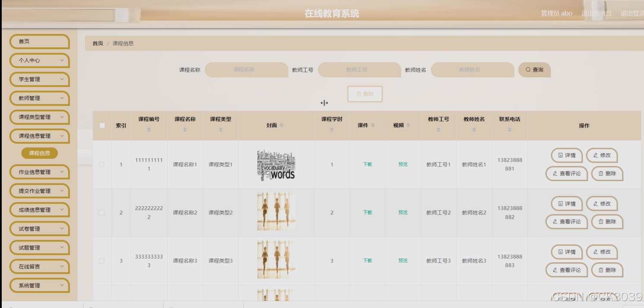Check the row for 课程名称3
Image resolution: width=644 pixels, height=308 pixels.
pyautogui.click(x=102, y=261)
